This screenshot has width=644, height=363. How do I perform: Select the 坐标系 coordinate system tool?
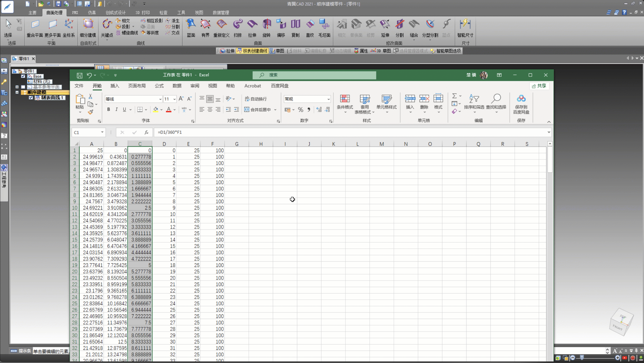(x=69, y=28)
